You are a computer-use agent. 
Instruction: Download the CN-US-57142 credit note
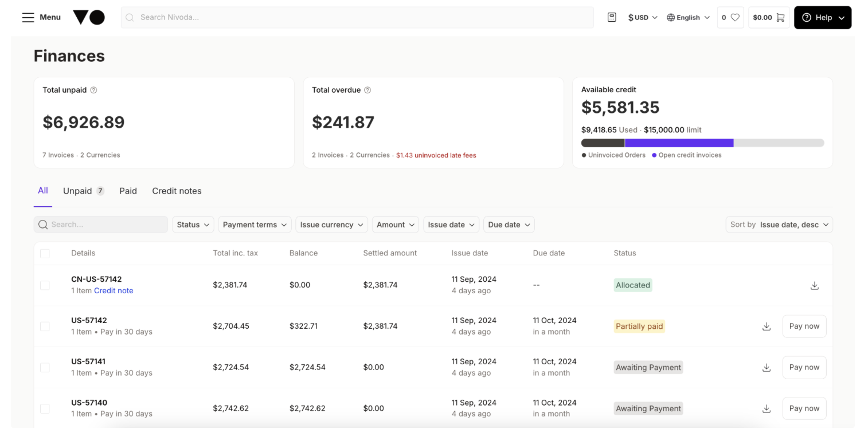[x=814, y=285]
